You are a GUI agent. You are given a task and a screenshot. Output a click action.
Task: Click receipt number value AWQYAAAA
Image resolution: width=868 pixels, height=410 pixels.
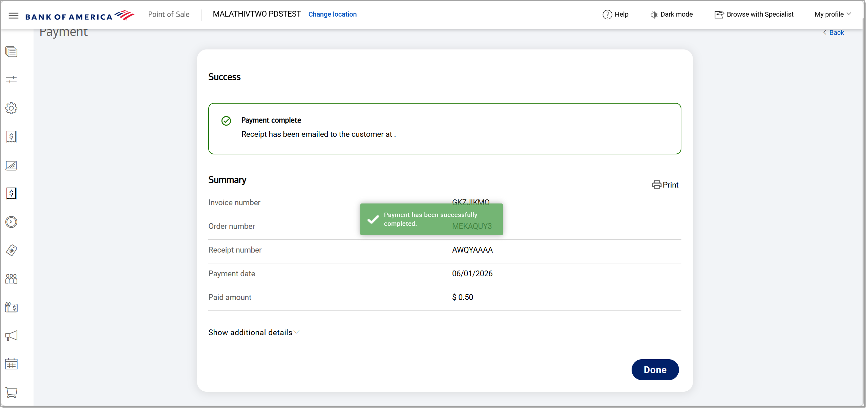pos(472,250)
